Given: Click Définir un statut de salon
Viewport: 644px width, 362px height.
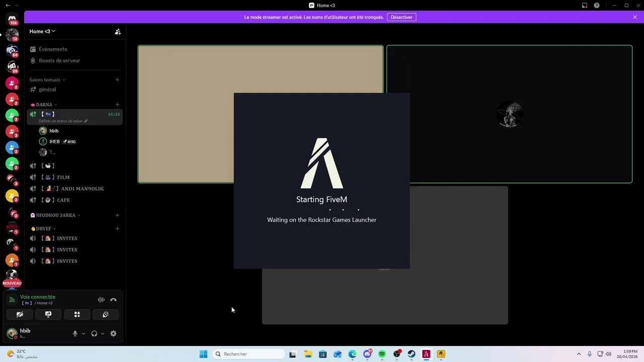Looking at the screenshot, I should (63, 121).
